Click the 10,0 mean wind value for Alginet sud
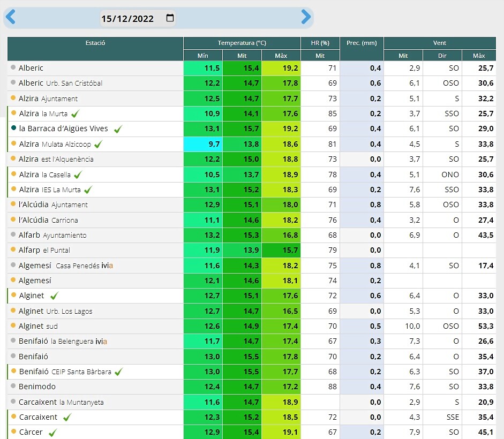This screenshot has width=504, height=439. click(412, 326)
